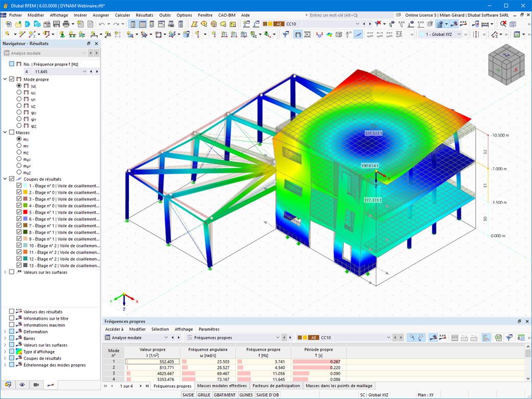Viewport: 532px width, 399px height.
Task: Open the New model icon
Action: coord(8,24)
